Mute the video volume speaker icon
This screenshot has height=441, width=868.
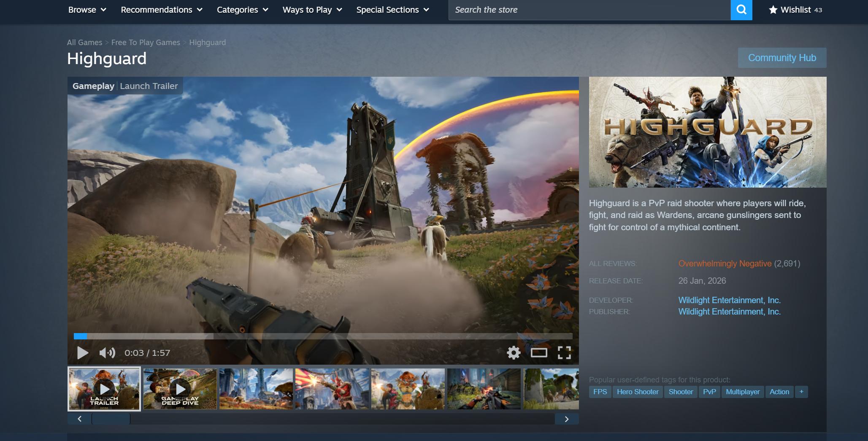[x=107, y=353]
